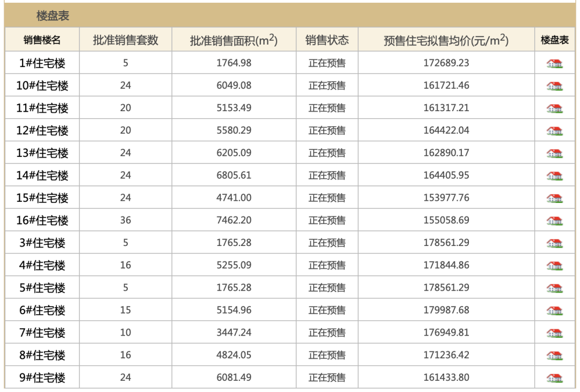Click the 16#住宅楼 house icon
The height and width of the screenshot is (392, 580).
pyautogui.click(x=554, y=221)
